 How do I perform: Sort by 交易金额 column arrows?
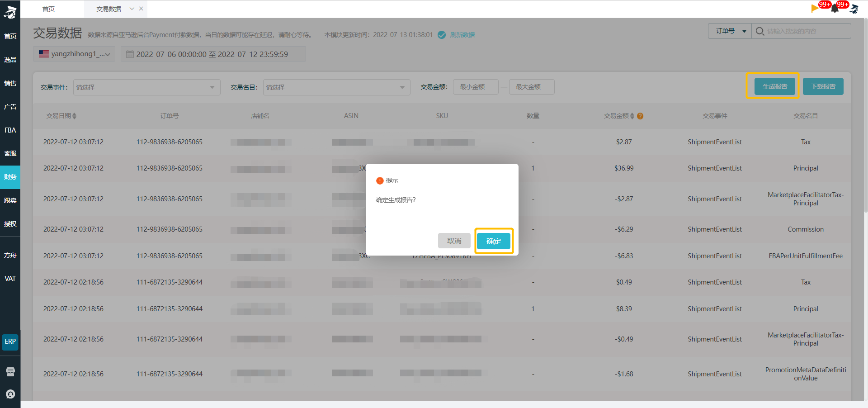[x=632, y=116]
